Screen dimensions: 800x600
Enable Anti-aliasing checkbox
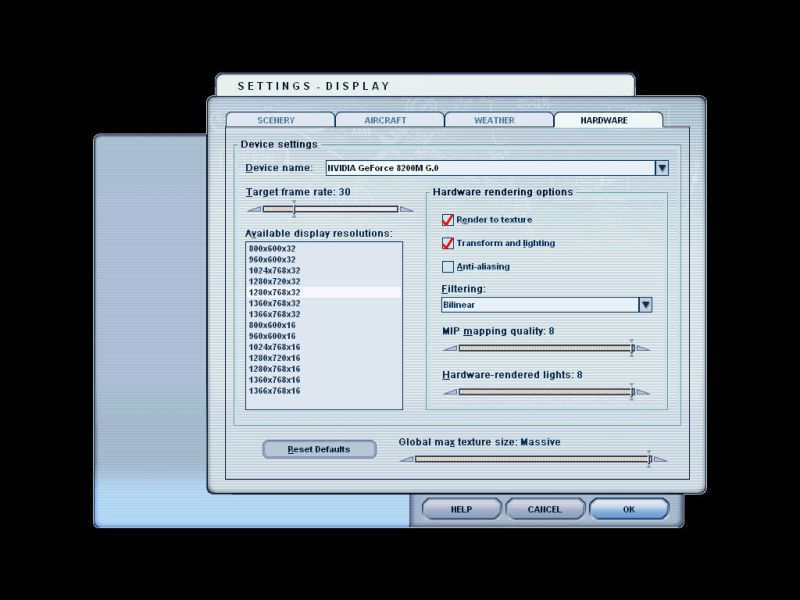point(448,267)
